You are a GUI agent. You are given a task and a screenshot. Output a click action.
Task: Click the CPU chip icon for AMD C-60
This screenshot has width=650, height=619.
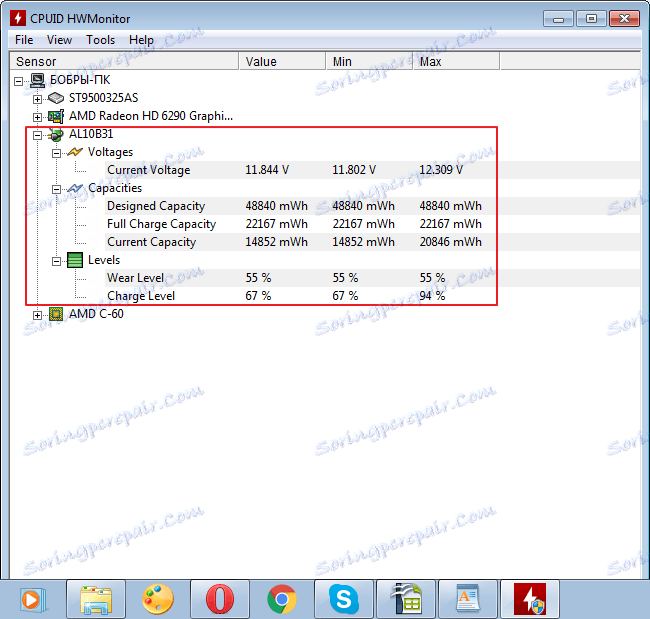(x=56, y=314)
